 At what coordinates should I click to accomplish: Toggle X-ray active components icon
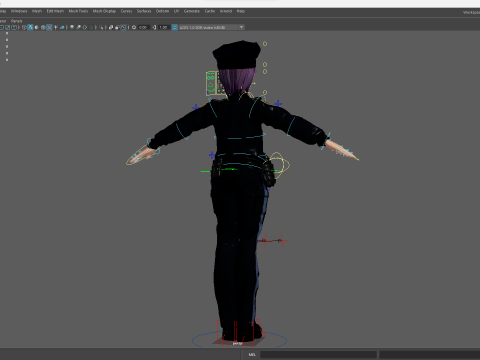coord(117,27)
